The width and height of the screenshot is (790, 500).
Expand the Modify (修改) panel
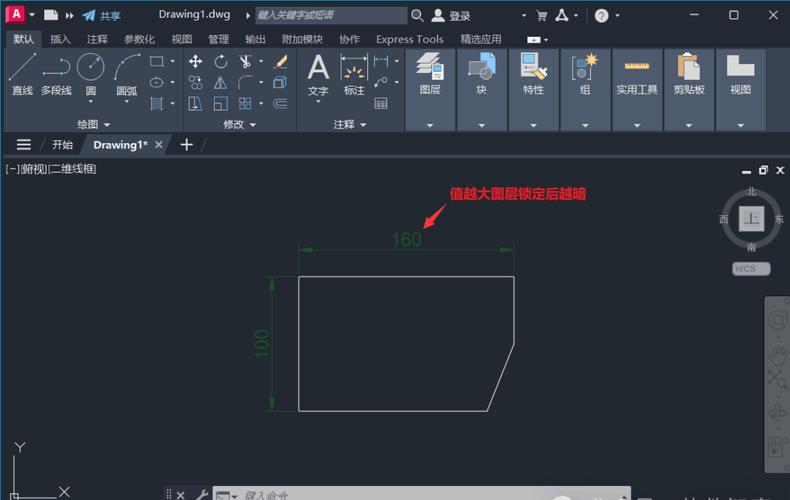[x=239, y=124]
